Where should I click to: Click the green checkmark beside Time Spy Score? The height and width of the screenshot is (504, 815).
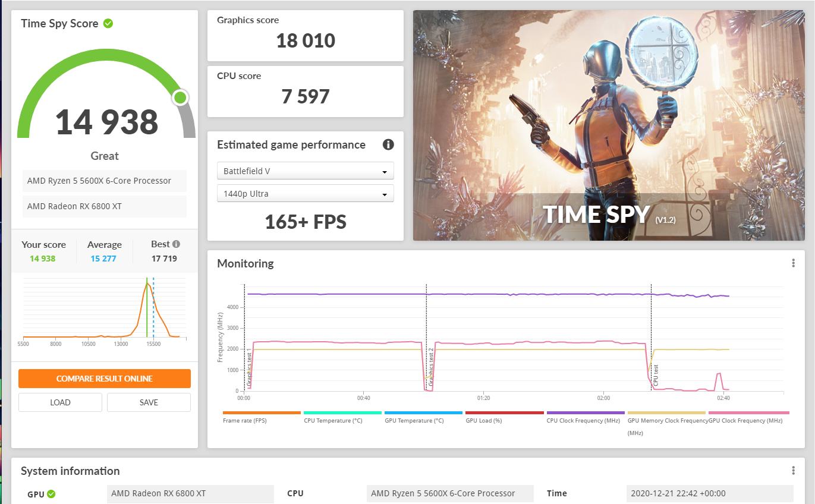[108, 23]
